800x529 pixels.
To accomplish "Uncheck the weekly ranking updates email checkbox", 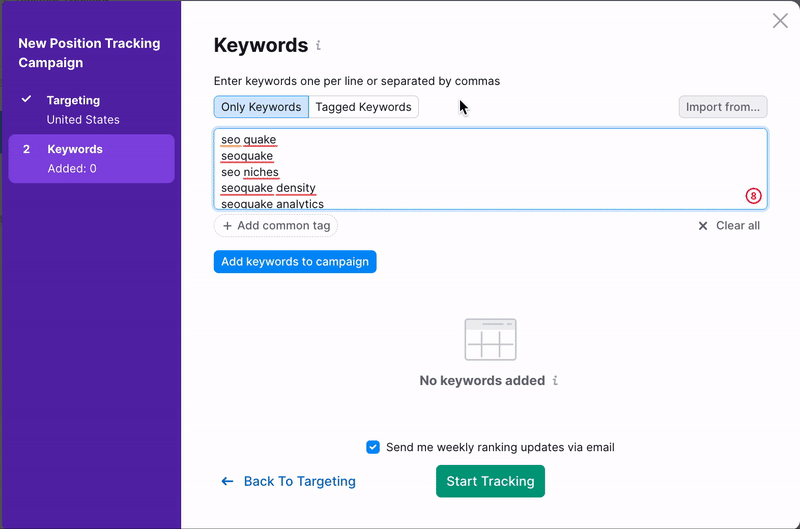I will pyautogui.click(x=373, y=447).
